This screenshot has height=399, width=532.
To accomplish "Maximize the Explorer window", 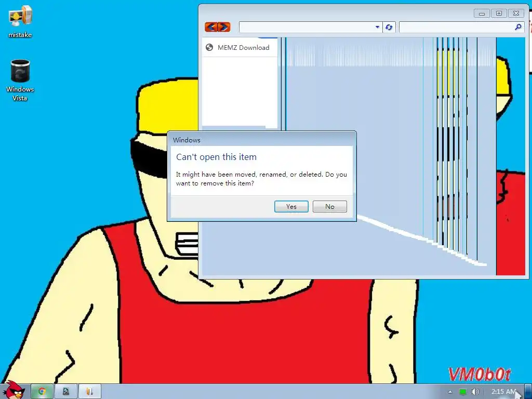I will 499,14.
